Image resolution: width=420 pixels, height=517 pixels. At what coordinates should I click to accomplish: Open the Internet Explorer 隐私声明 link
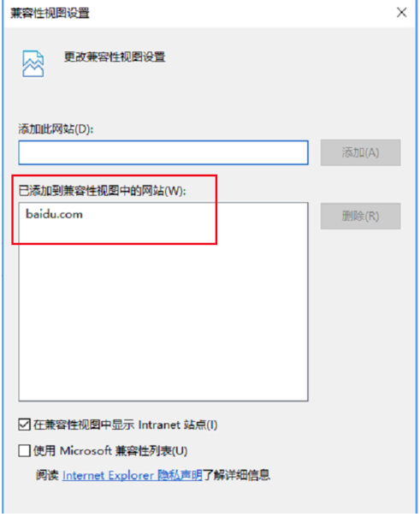[x=132, y=475]
